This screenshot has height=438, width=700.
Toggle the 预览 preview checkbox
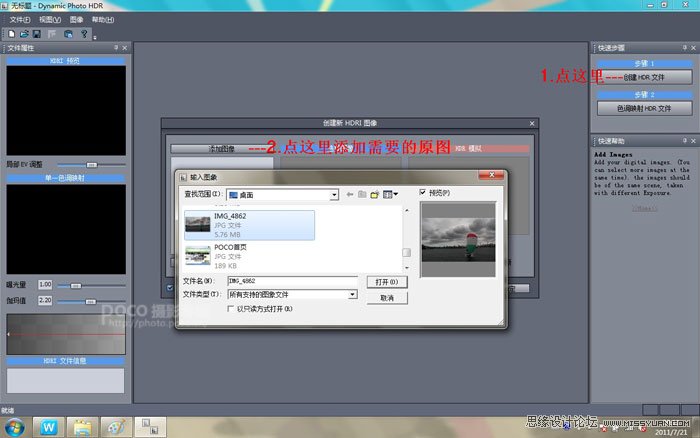pyautogui.click(x=423, y=192)
